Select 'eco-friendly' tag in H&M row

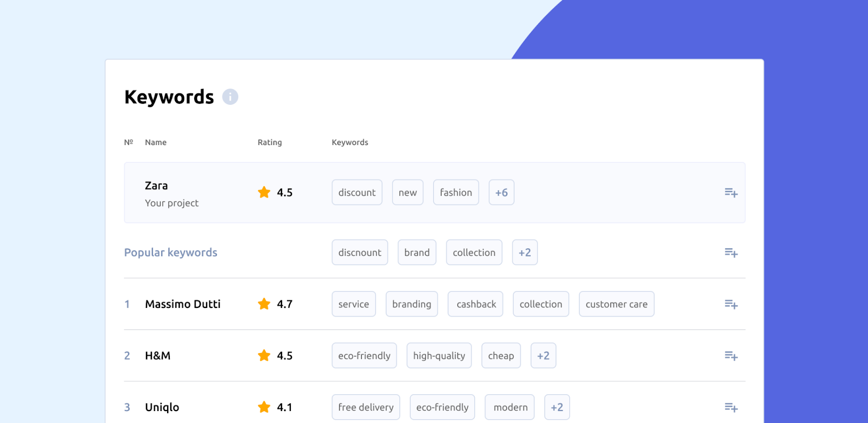click(x=364, y=356)
